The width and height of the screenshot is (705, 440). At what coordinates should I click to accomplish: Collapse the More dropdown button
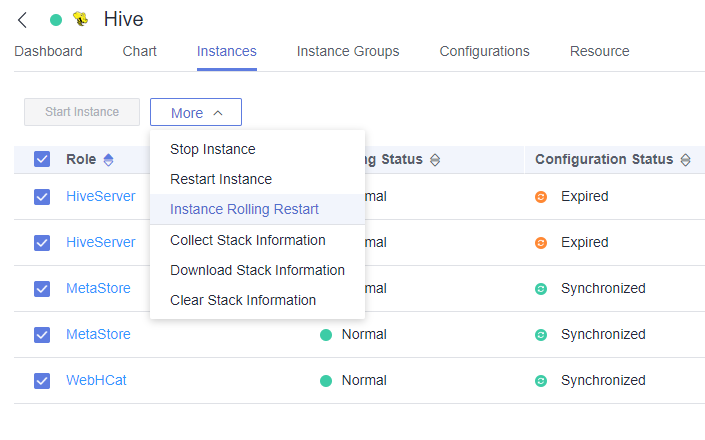click(x=196, y=112)
